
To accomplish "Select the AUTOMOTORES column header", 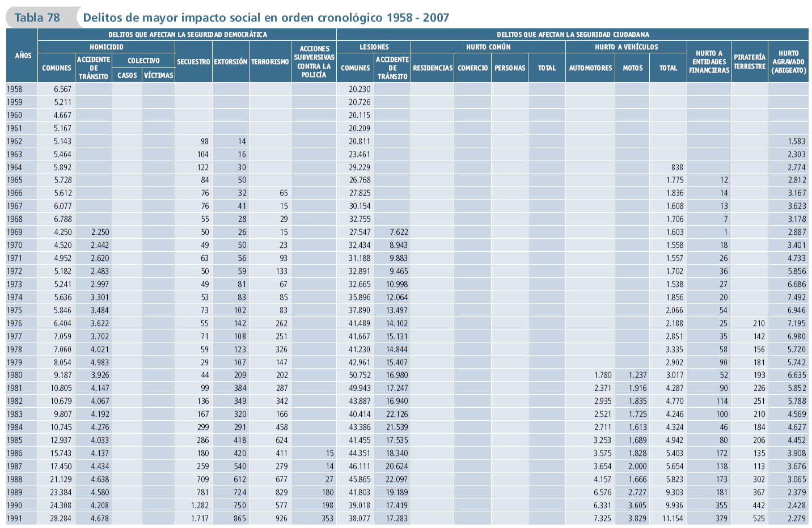I will pyautogui.click(x=590, y=68).
